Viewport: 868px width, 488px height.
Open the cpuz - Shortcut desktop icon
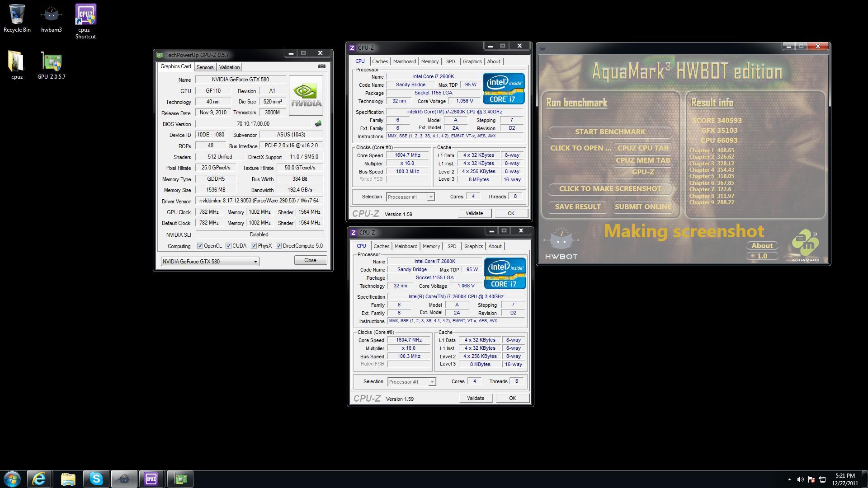pyautogui.click(x=85, y=21)
